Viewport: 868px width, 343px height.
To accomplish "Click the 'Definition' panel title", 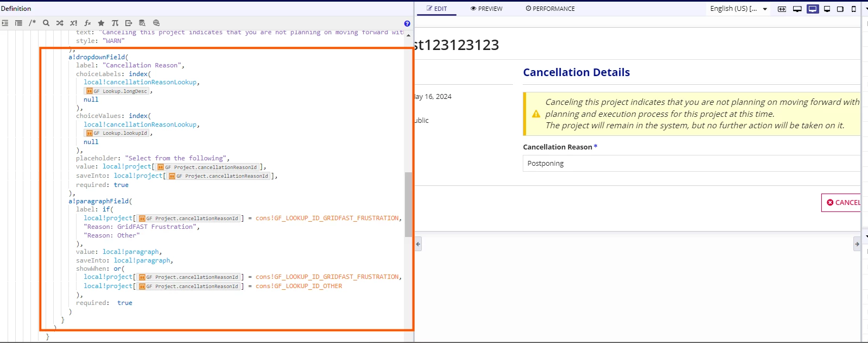I will (x=16, y=9).
